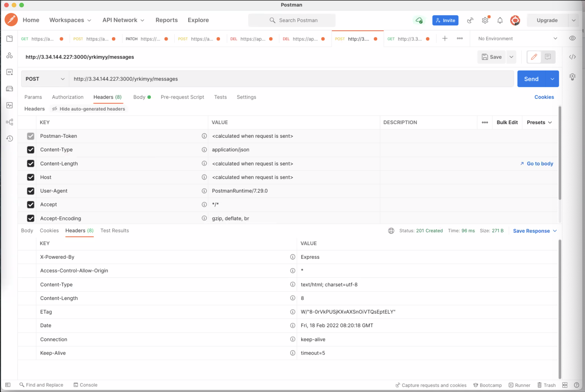585x392 pixels.
Task: Add a new request tab with plus icon
Action: pyautogui.click(x=445, y=38)
